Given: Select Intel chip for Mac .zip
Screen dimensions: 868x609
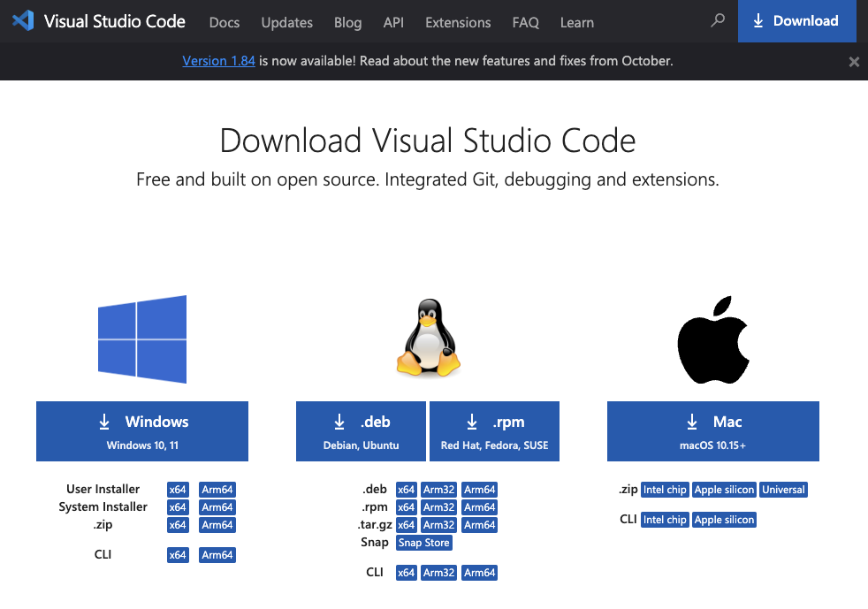Looking at the screenshot, I should 665,490.
